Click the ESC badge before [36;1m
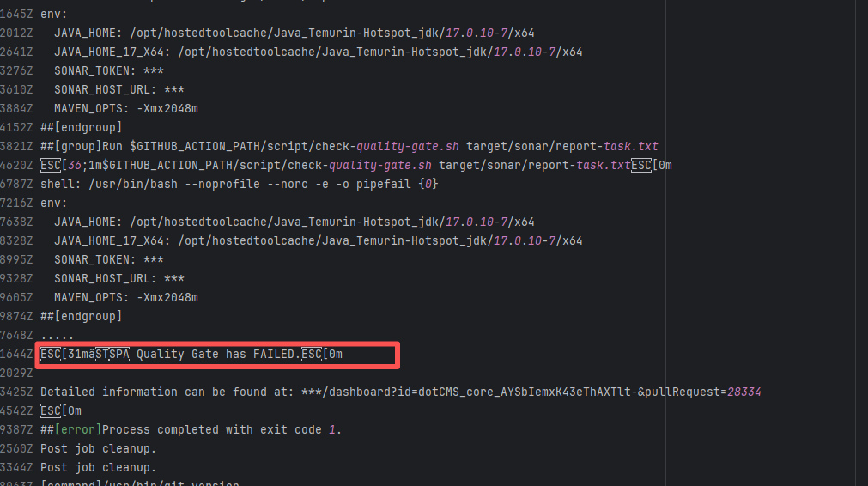 51,165
